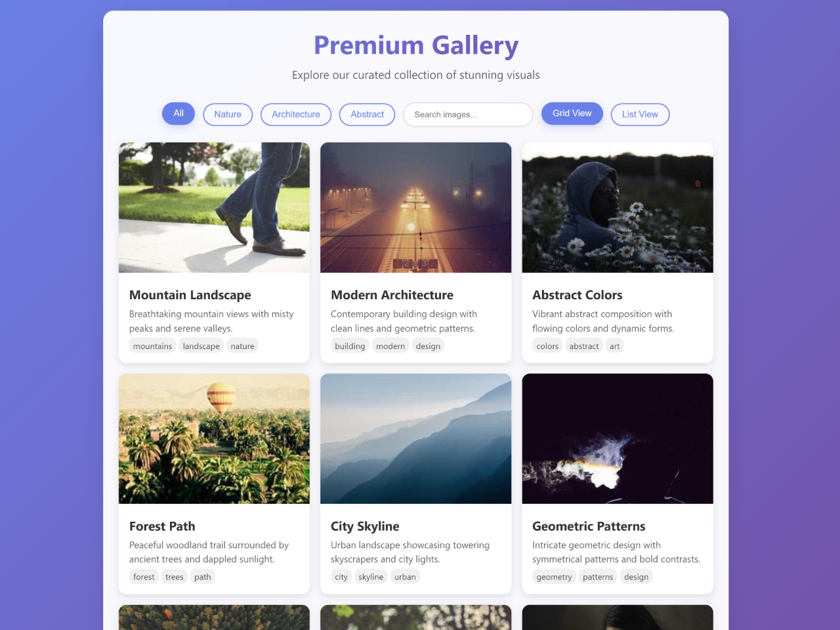This screenshot has width=840, height=630.
Task: Open the Forest Path hot air balloon image
Action: (x=214, y=438)
